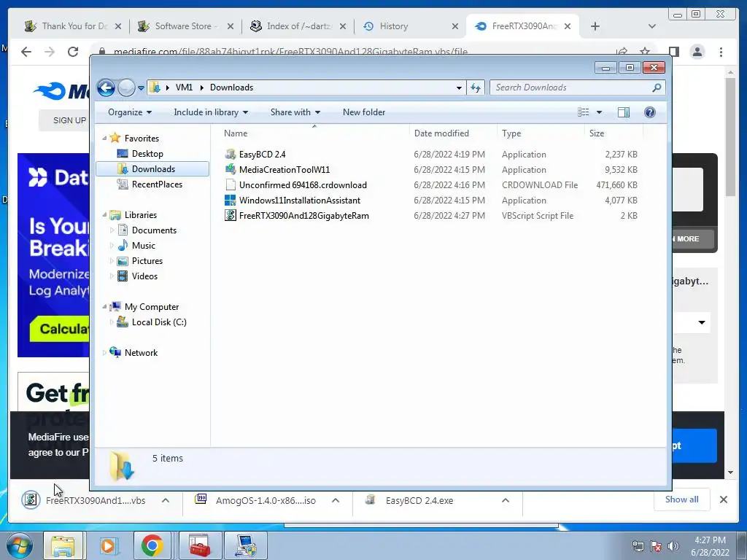Open the Videos library
Viewport: 747px width, 560px height.
(x=144, y=276)
